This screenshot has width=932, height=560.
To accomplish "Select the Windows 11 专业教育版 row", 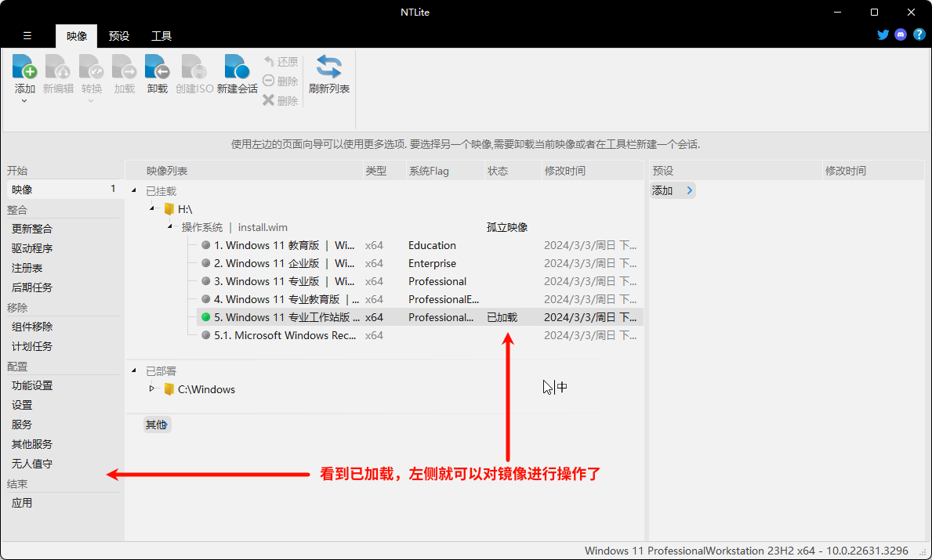I will [x=419, y=299].
